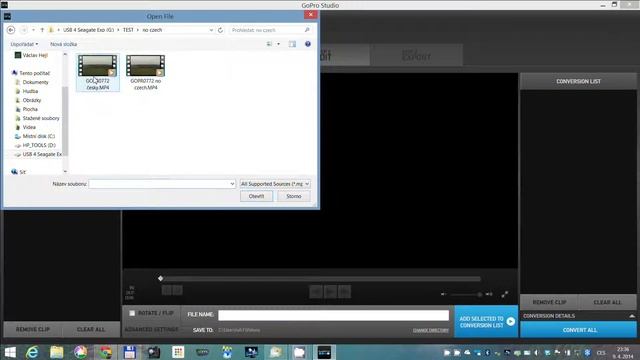Click mute speaker icon left of volume
The height and width of the screenshot is (360, 640).
(444, 294)
